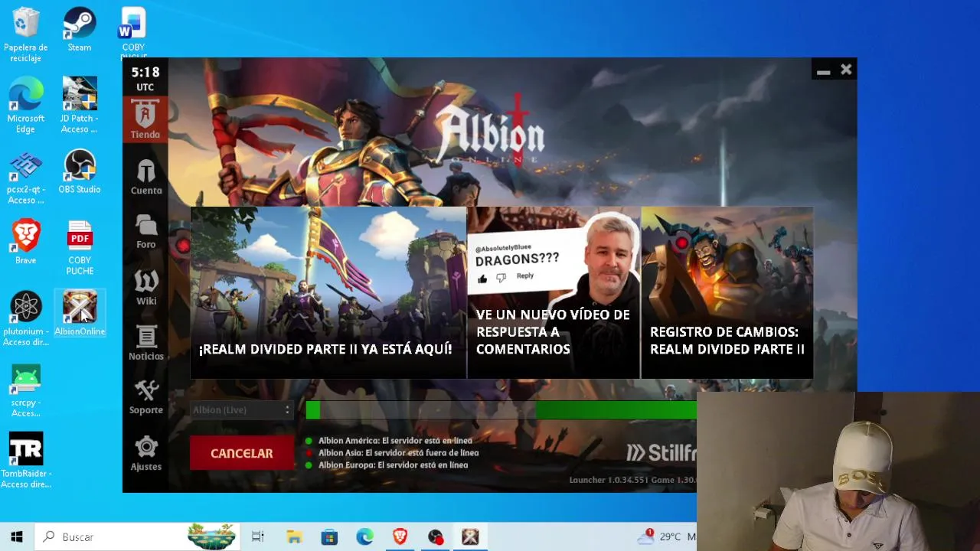Click Albion América server status line
The width and height of the screenshot is (980, 551).
point(388,441)
